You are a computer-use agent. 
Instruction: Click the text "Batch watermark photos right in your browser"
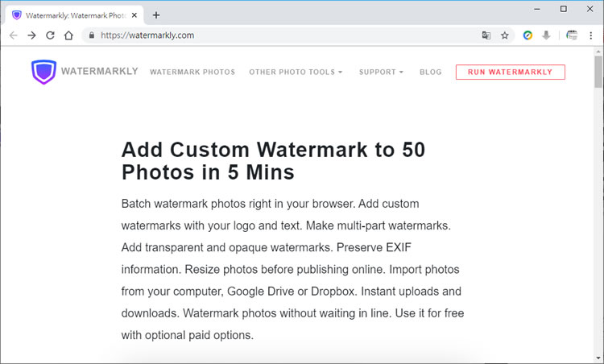238,204
